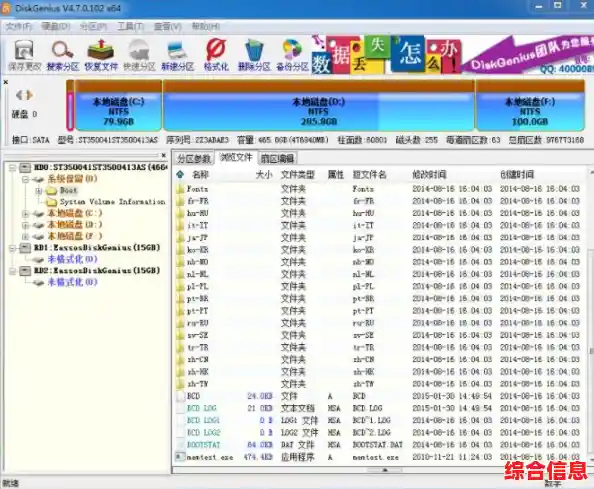Sort by Size (大小) column header

(x=264, y=174)
